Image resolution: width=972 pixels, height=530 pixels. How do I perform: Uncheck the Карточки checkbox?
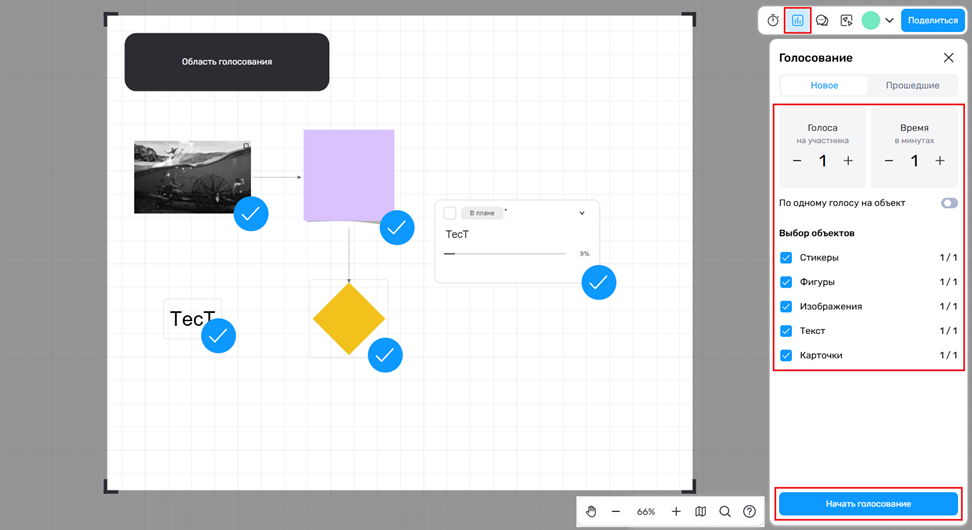pos(786,356)
